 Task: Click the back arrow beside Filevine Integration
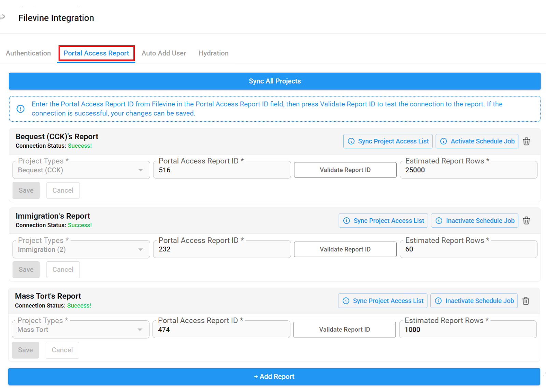[x=2, y=17]
